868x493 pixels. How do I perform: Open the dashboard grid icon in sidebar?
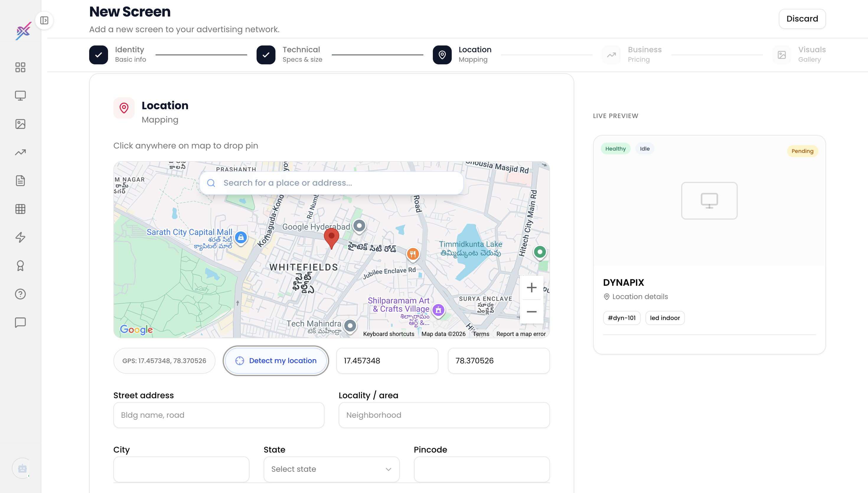pos(20,67)
